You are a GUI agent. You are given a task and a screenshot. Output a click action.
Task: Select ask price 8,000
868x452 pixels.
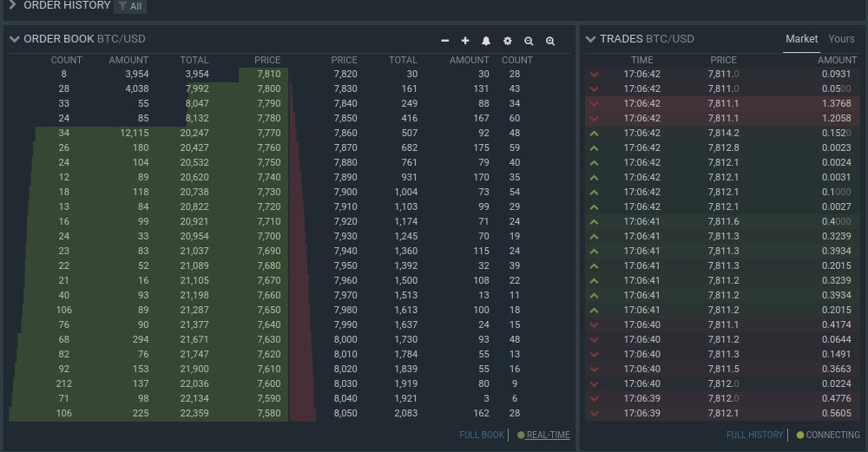point(345,339)
